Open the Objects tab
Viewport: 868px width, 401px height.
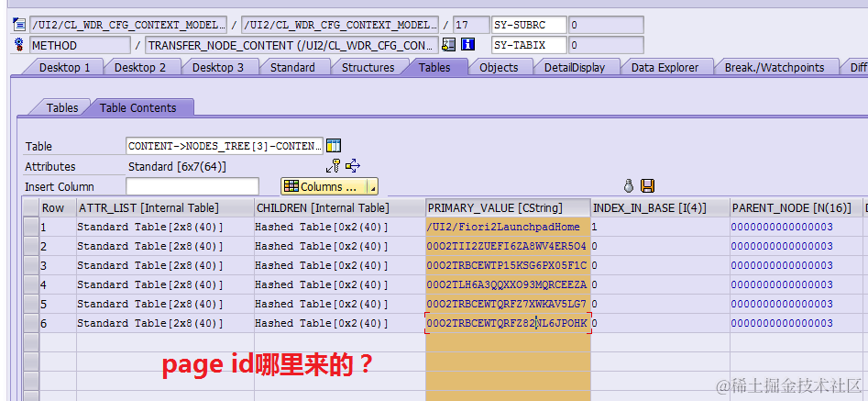point(499,67)
